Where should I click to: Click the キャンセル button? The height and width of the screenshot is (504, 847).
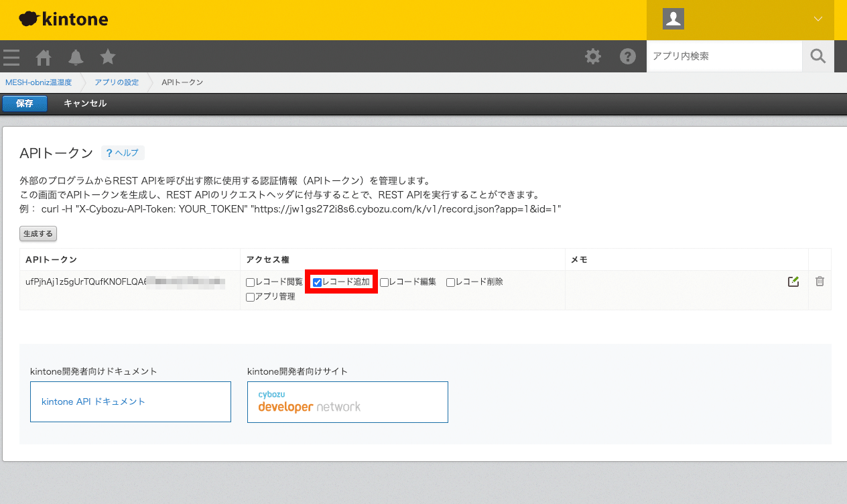coord(85,103)
